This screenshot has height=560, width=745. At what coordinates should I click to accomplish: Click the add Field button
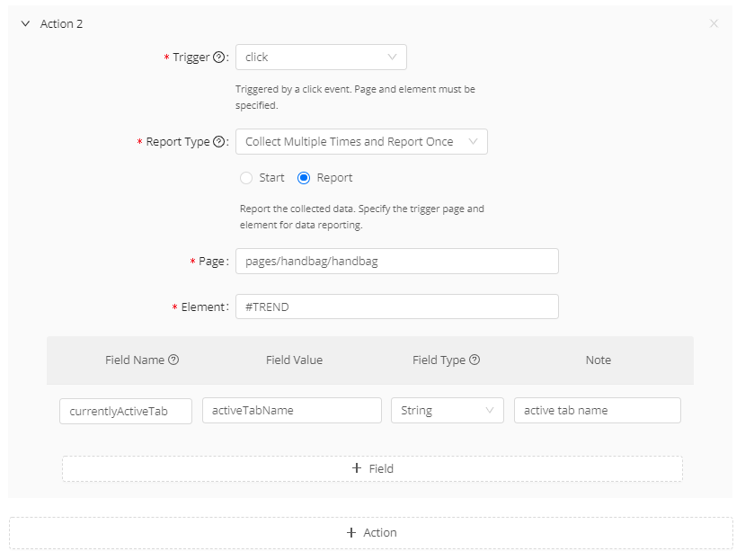pyautogui.click(x=372, y=468)
